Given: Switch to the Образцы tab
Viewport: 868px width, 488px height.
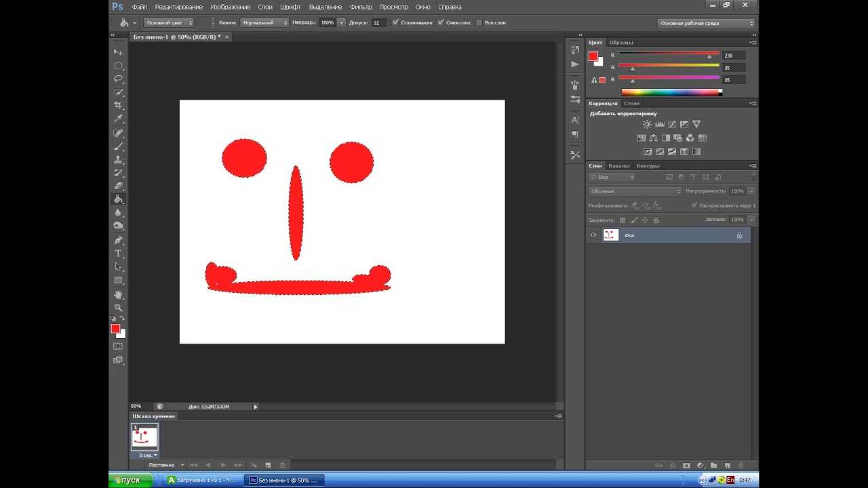Looking at the screenshot, I should pos(620,42).
